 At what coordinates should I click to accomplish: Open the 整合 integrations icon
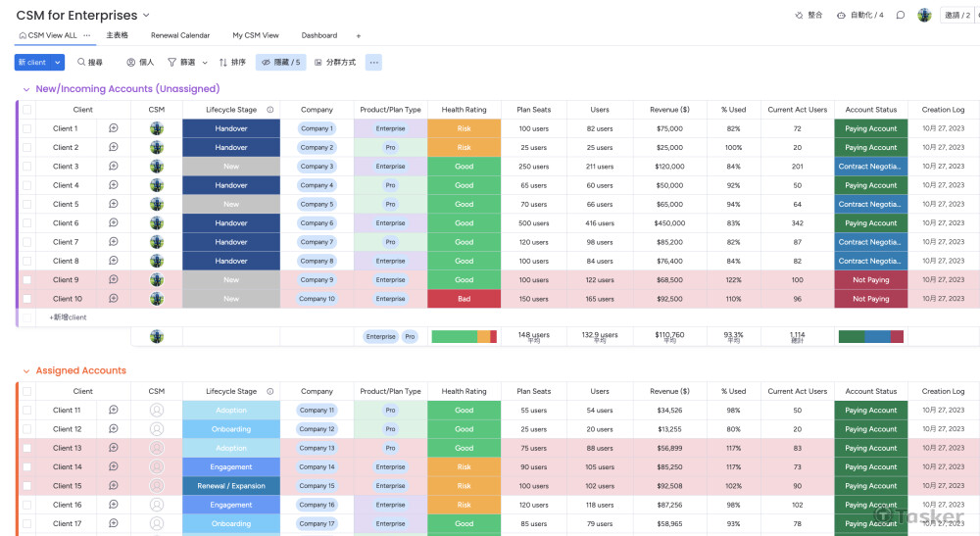point(798,16)
